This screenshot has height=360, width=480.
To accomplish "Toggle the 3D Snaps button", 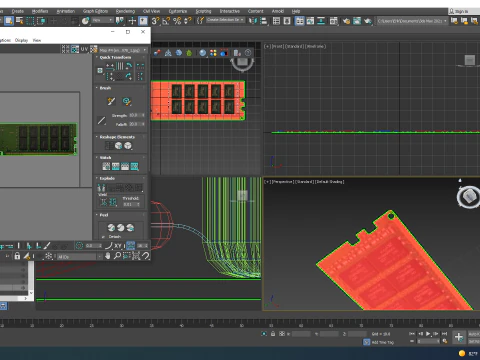I will coord(155,21).
